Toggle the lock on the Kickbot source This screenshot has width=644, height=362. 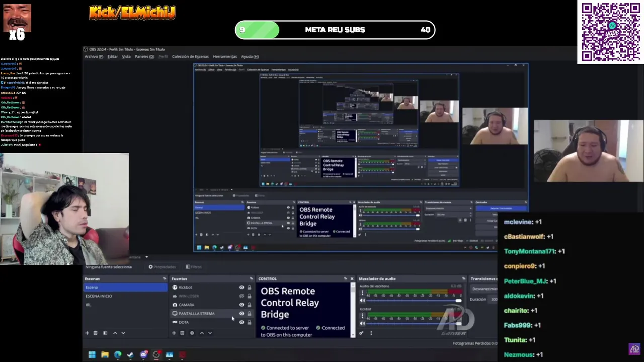pos(249,287)
